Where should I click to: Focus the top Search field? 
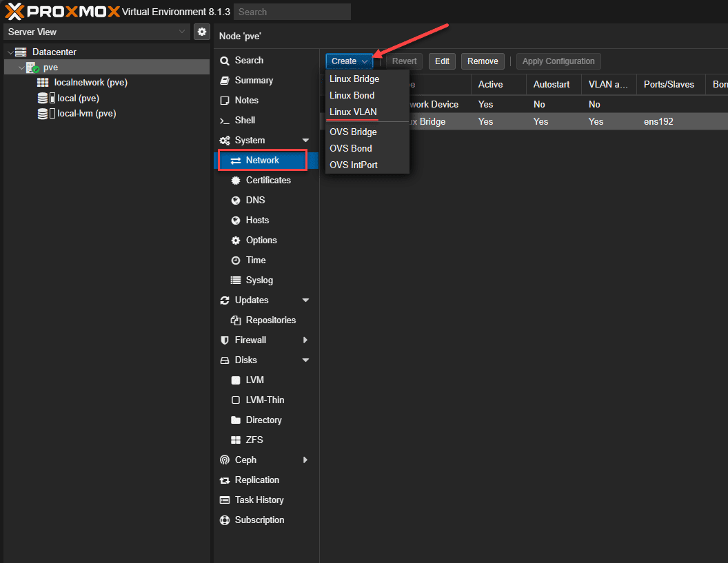(292, 12)
